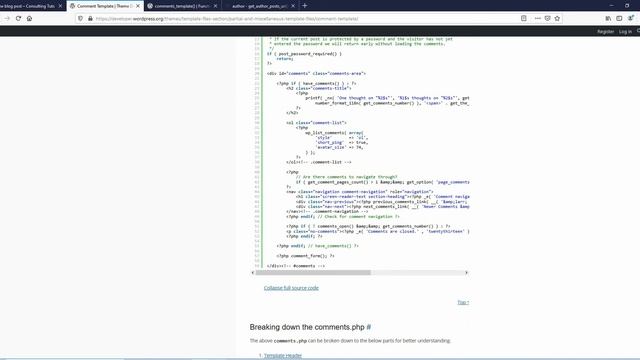Switch to comments_template() function tab
This screenshot has height=360, width=640.
tap(182, 6)
